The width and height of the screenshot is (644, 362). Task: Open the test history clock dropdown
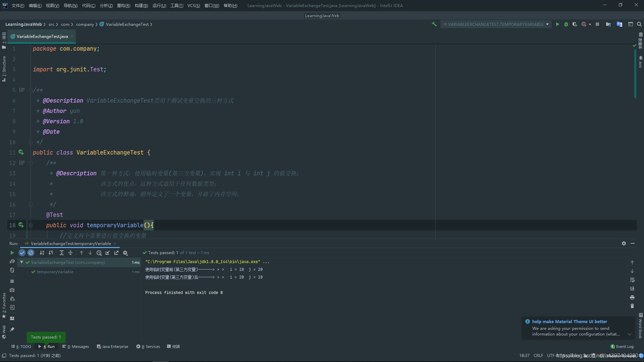coord(99,253)
